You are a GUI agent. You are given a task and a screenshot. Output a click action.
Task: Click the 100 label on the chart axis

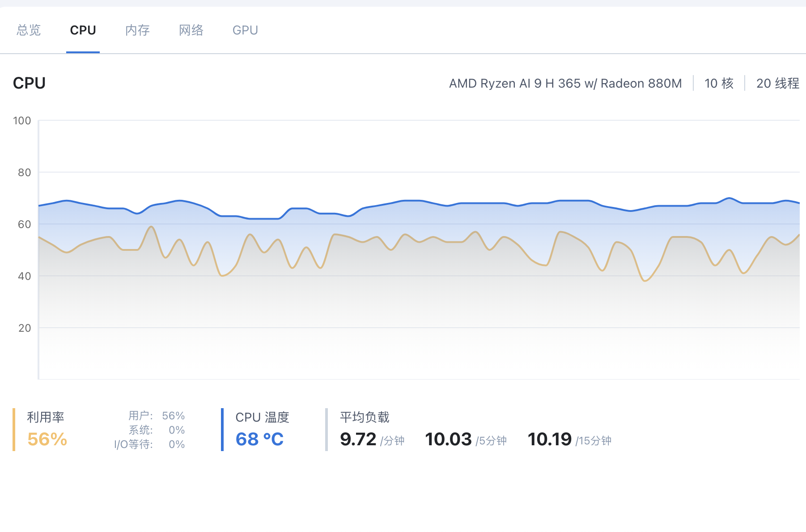pyautogui.click(x=22, y=121)
